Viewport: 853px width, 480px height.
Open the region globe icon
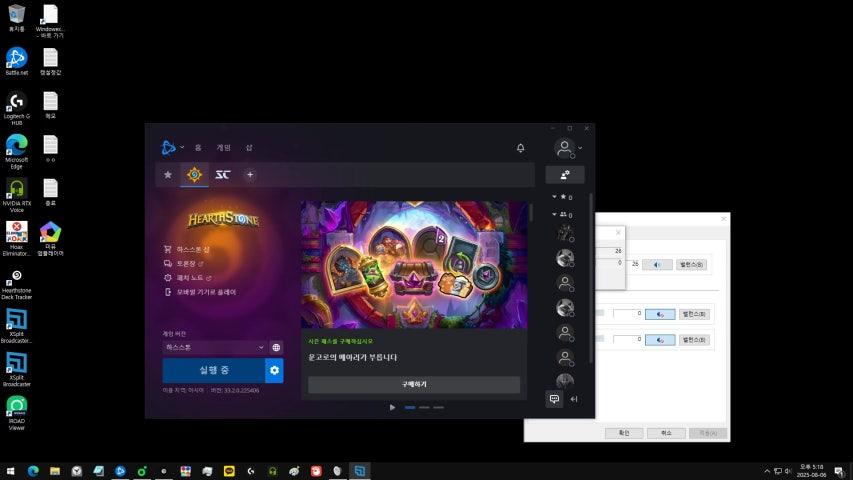click(x=276, y=347)
